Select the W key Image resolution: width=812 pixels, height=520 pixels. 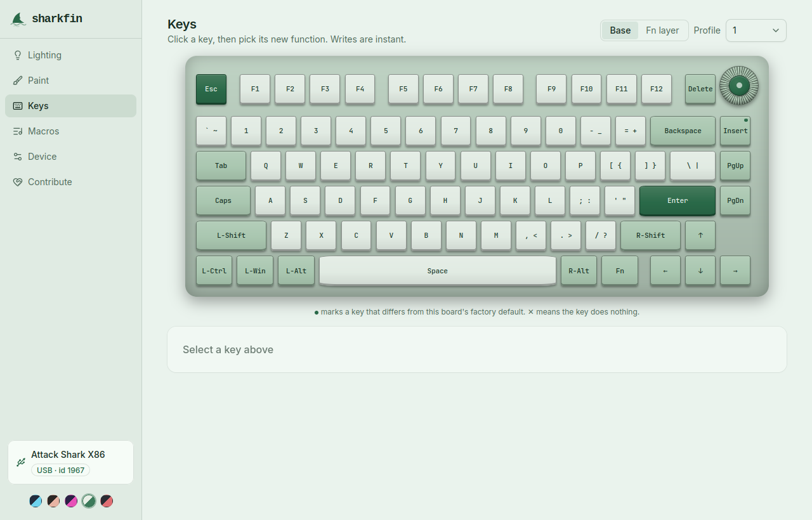[x=301, y=166]
